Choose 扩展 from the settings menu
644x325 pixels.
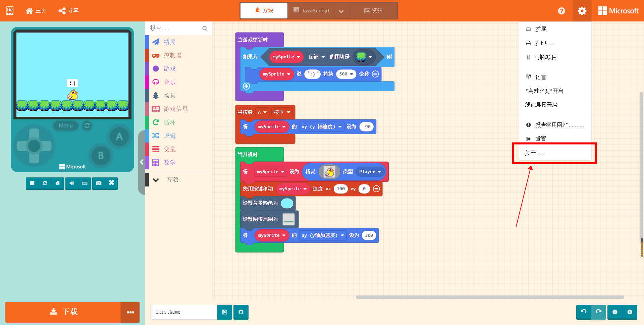tap(541, 29)
